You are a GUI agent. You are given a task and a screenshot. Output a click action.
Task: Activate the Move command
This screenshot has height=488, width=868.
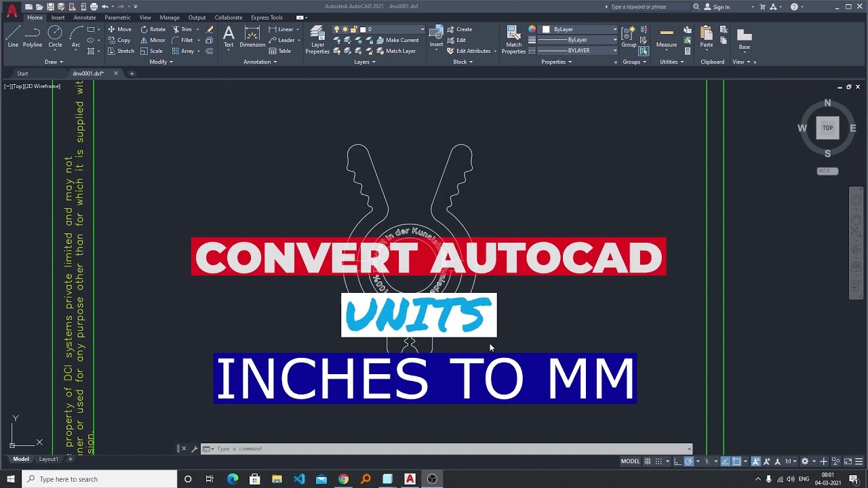coord(121,29)
